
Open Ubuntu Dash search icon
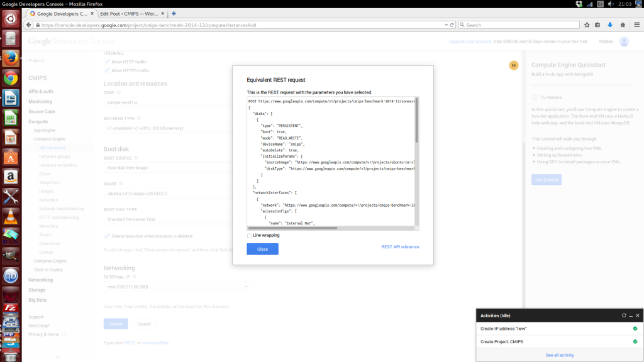(x=11, y=19)
